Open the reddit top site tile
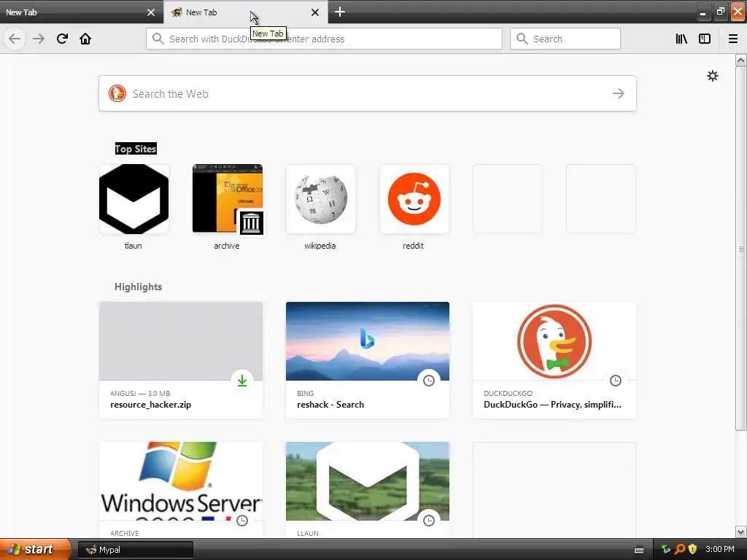 414,199
